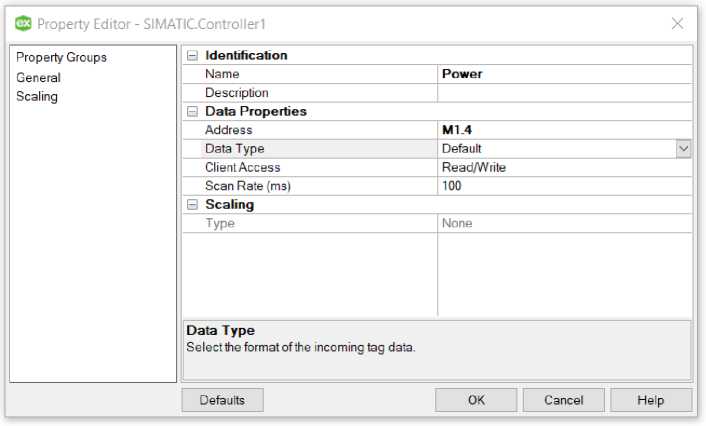Confirm with the OK button

point(476,400)
